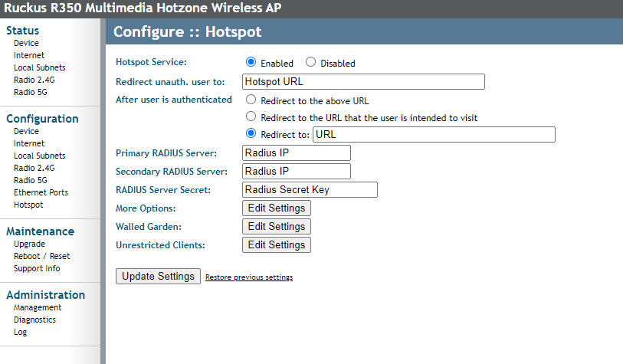Open Administration Diagnostics page

click(34, 320)
